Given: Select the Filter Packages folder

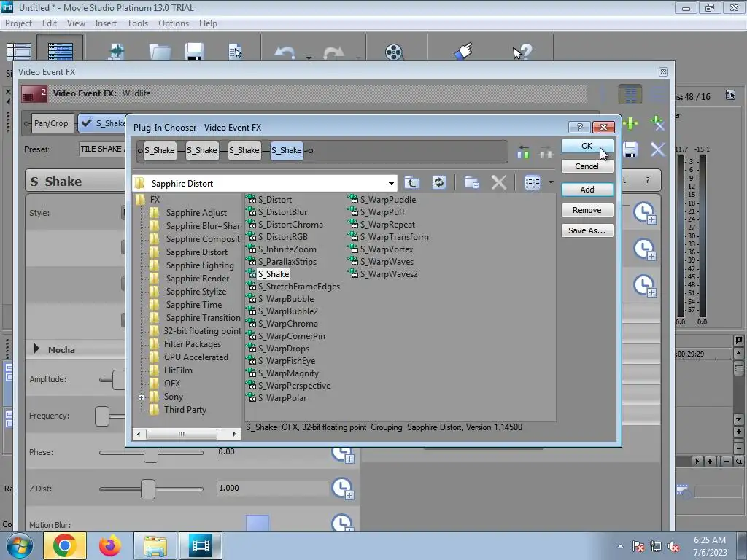Looking at the screenshot, I should [x=192, y=344].
